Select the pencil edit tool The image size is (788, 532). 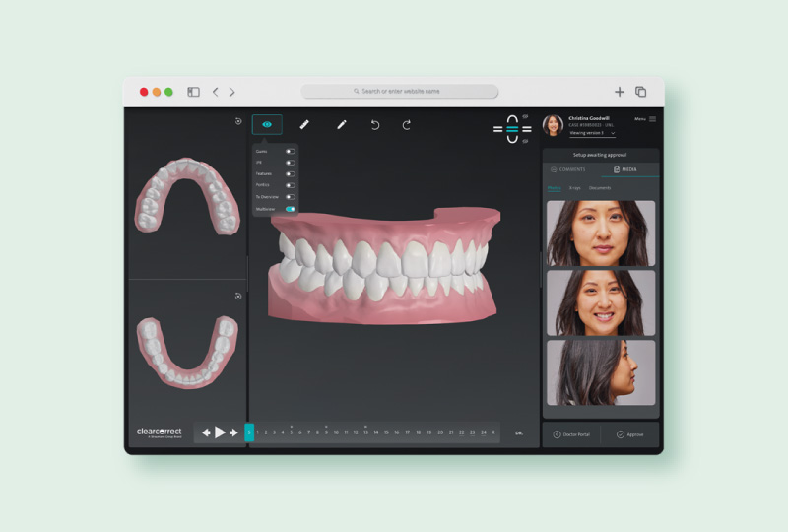[342, 124]
